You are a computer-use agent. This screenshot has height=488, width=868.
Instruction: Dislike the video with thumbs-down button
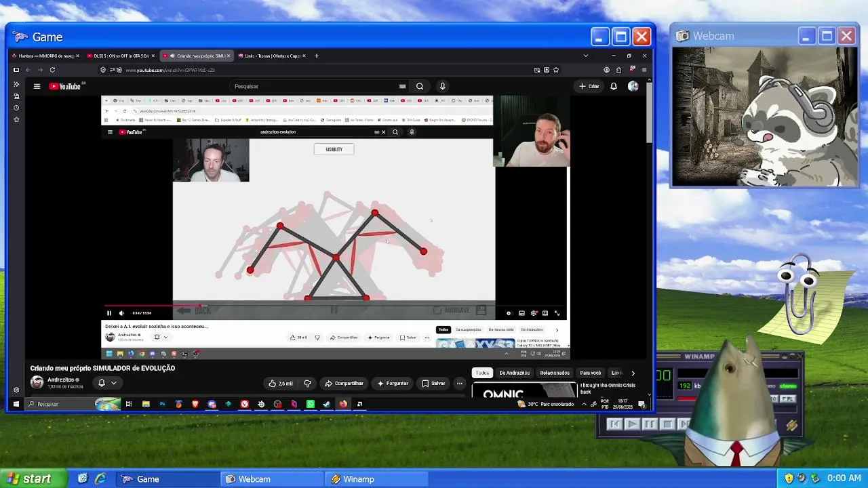click(308, 384)
